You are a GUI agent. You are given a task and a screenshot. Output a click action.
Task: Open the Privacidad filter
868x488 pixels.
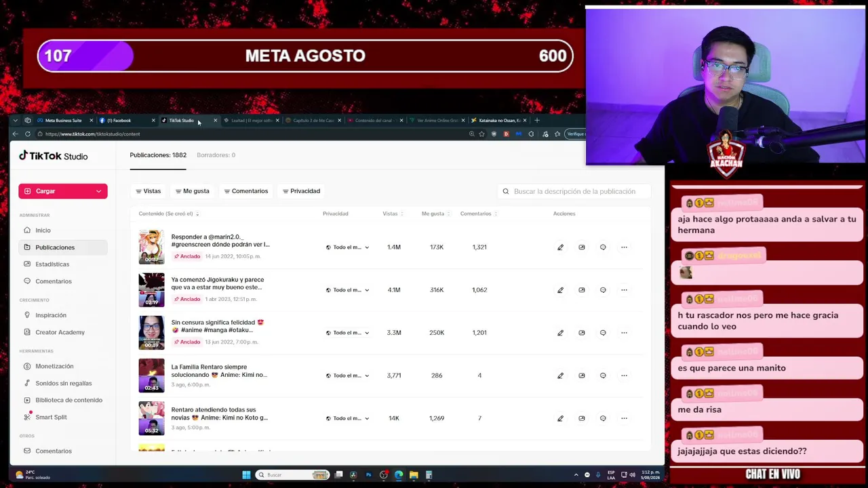coord(301,191)
